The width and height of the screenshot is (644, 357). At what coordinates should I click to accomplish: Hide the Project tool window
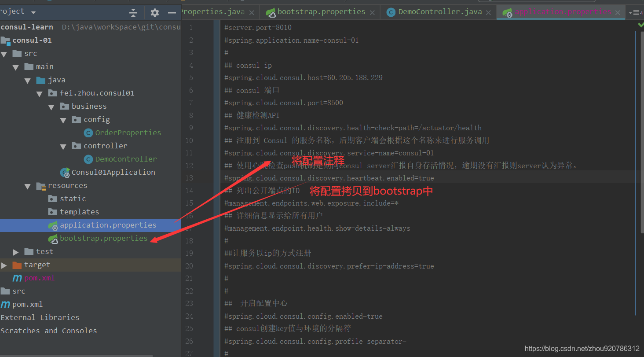[x=172, y=12]
